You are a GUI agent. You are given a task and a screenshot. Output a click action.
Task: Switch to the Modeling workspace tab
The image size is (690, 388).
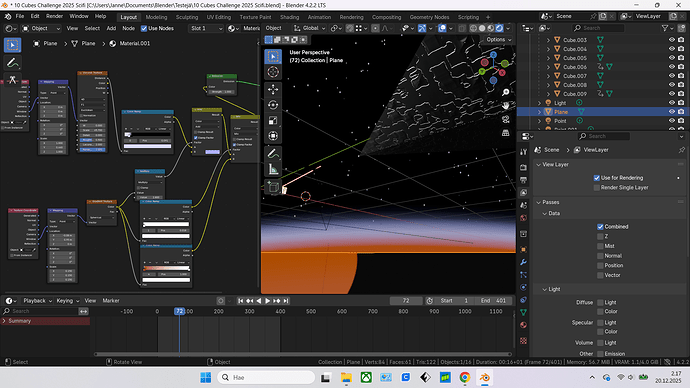point(156,17)
